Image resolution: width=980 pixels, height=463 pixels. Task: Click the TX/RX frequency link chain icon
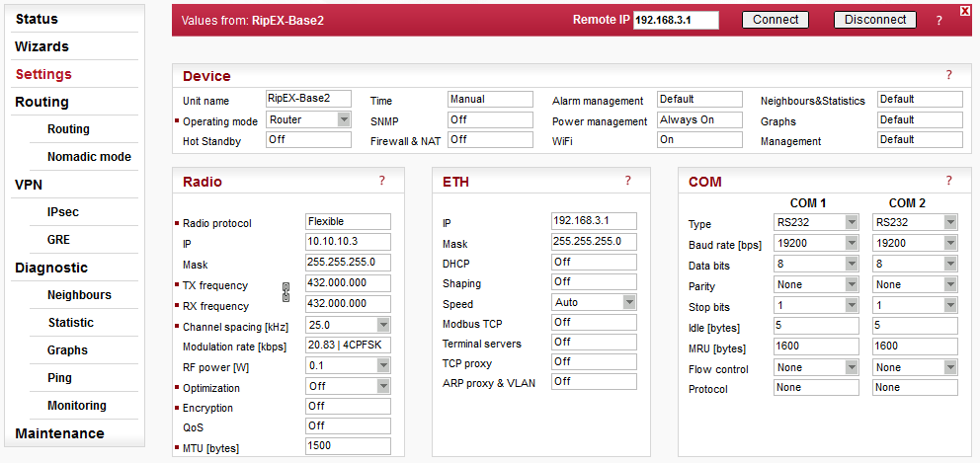click(x=286, y=292)
